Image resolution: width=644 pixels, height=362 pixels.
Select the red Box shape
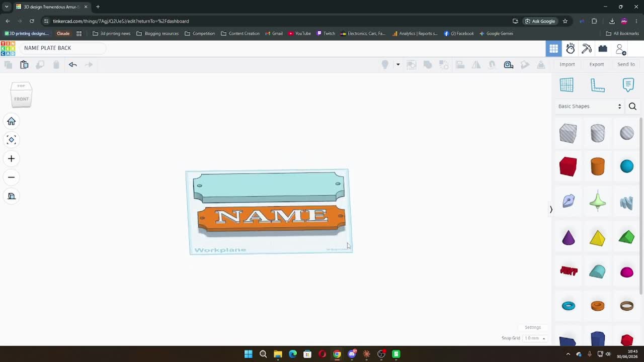tap(568, 166)
